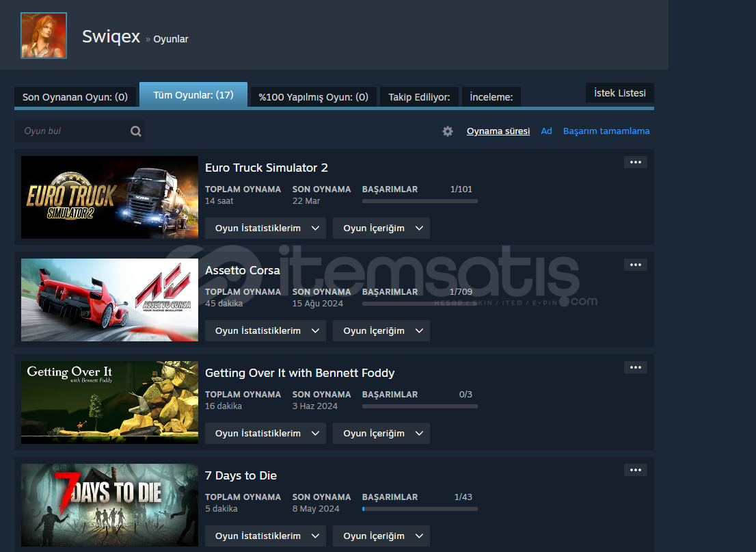The height and width of the screenshot is (552, 756).
Task: Expand Oyun İstatistiklerim for Getting Over It
Action: (x=265, y=433)
